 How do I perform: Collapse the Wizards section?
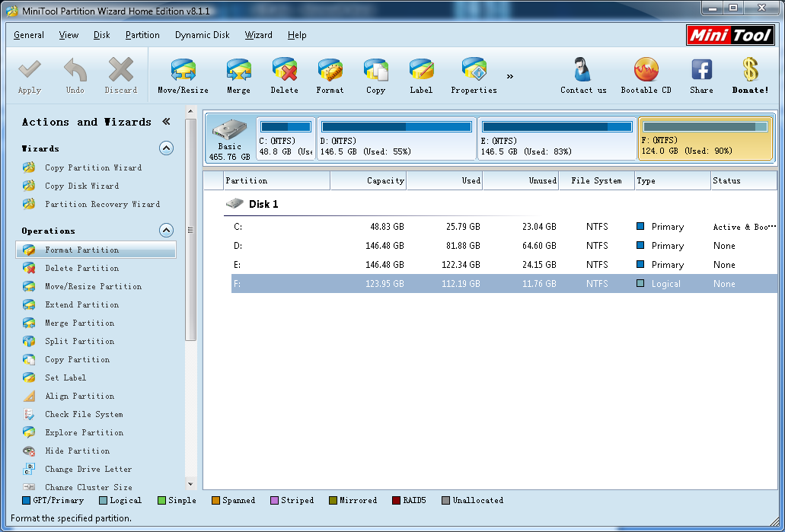(166, 148)
